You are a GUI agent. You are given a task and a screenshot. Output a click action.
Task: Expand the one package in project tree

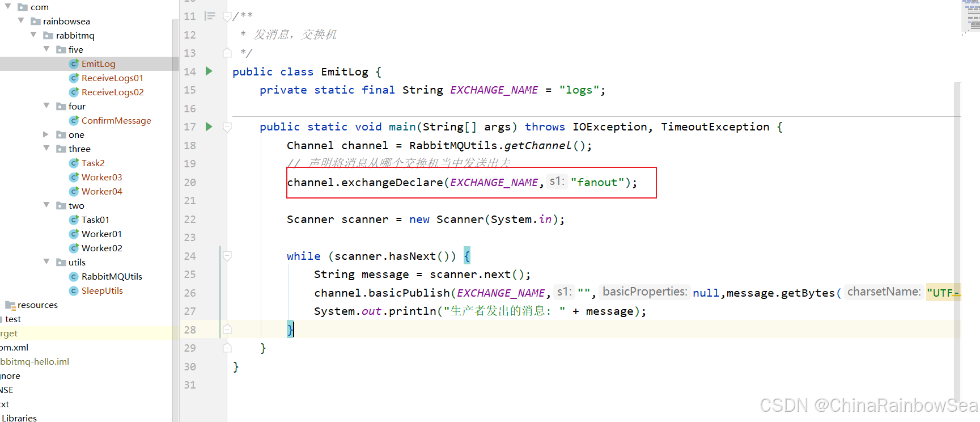(46, 134)
